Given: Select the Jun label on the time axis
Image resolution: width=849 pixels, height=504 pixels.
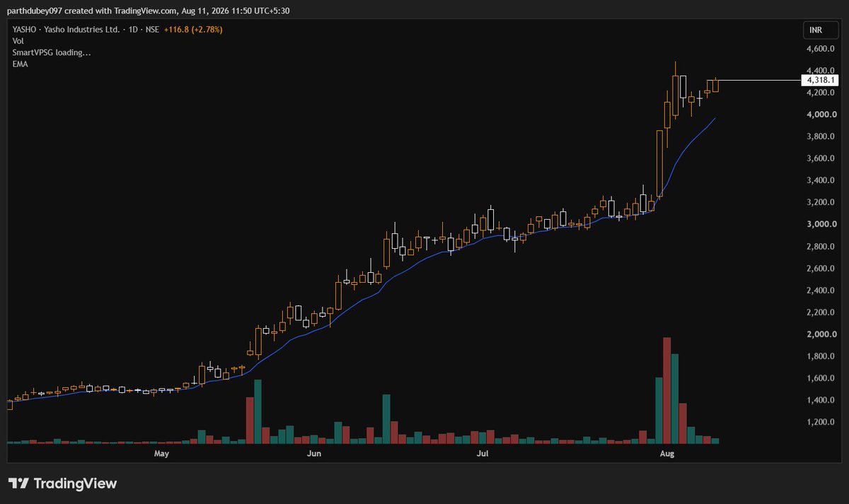Looking at the screenshot, I should [x=314, y=453].
